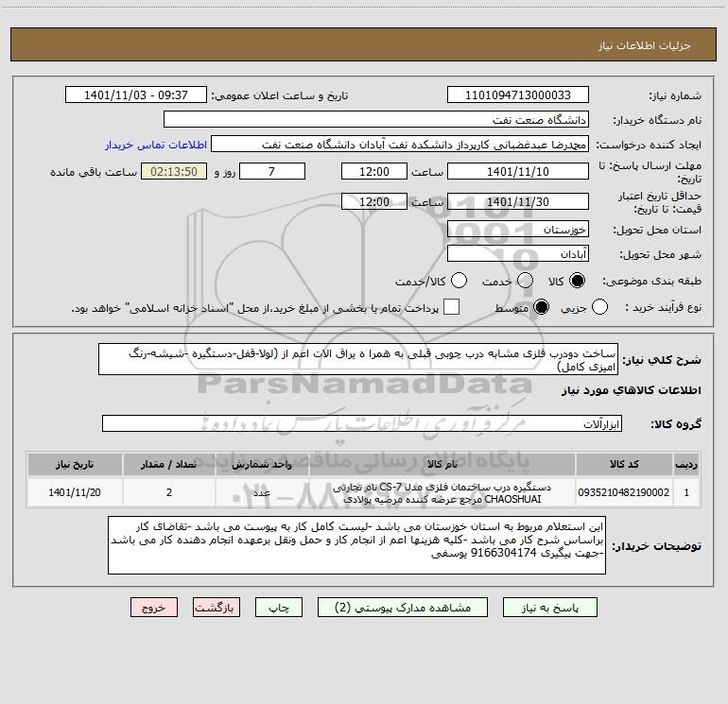Screen dimensions: 728x704
Task: Open the اطلاعات تماس خریدار link
Action: [156, 145]
